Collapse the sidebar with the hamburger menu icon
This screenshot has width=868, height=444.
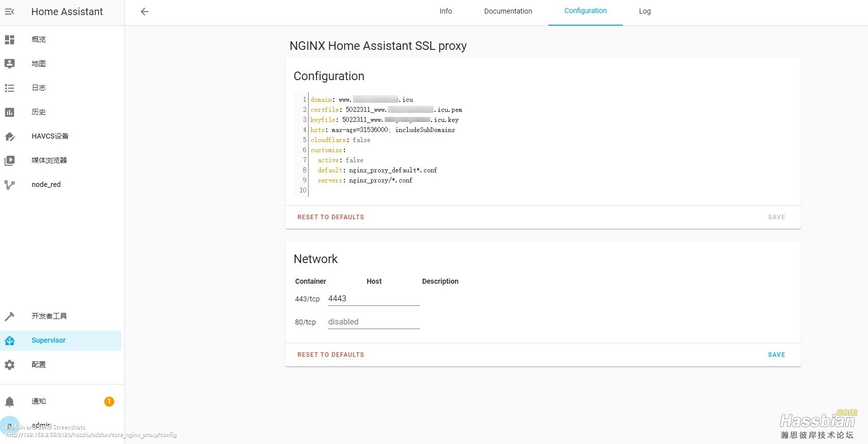pyautogui.click(x=10, y=12)
